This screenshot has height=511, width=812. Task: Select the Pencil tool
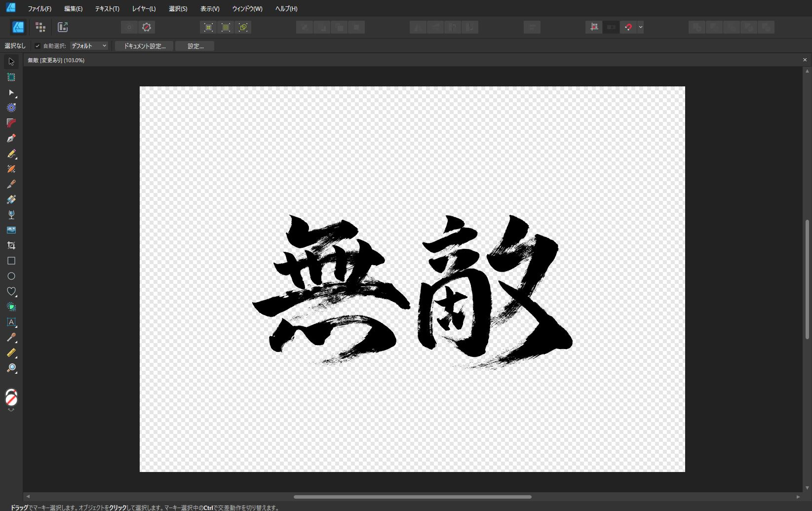11,154
